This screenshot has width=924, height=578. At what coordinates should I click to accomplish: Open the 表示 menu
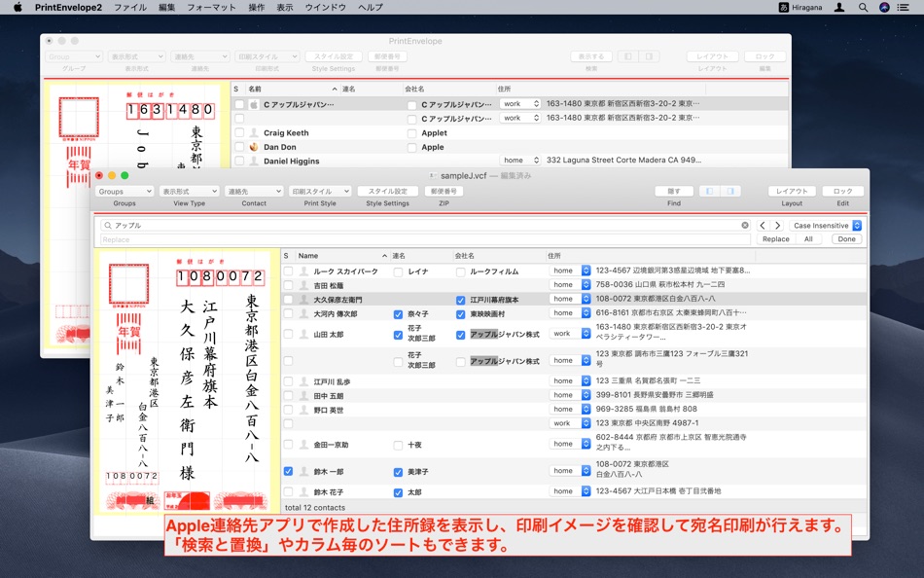coord(285,7)
